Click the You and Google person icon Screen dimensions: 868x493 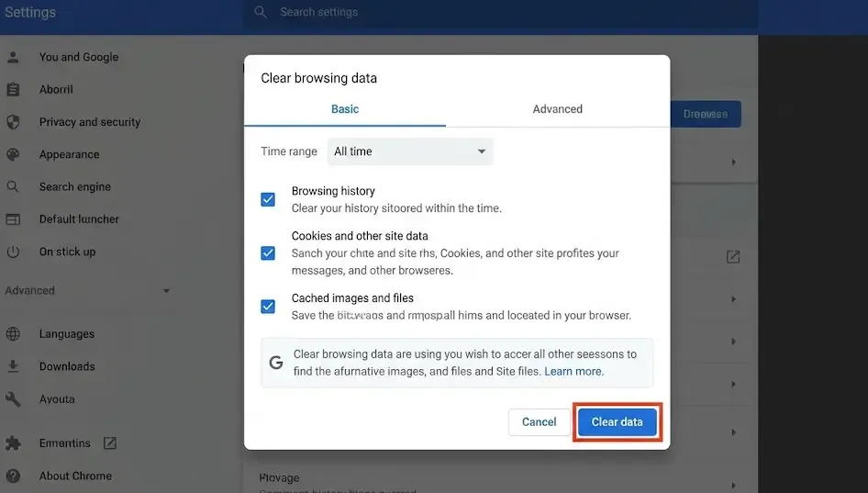(x=13, y=57)
